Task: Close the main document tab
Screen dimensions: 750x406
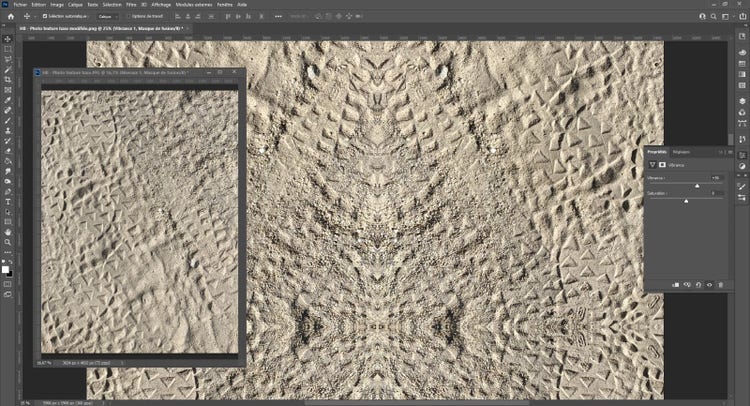Action: 188,28
